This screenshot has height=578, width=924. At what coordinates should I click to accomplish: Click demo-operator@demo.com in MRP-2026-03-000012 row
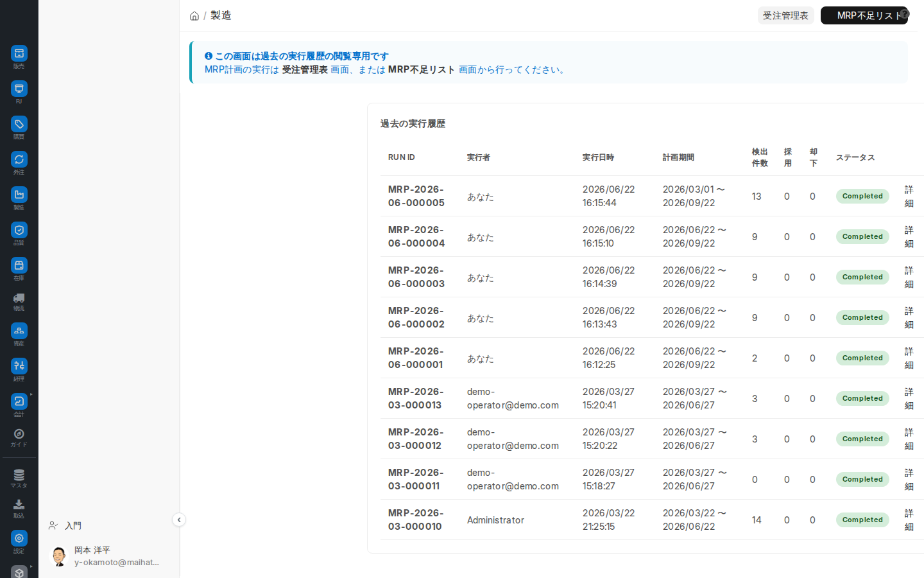click(x=513, y=439)
